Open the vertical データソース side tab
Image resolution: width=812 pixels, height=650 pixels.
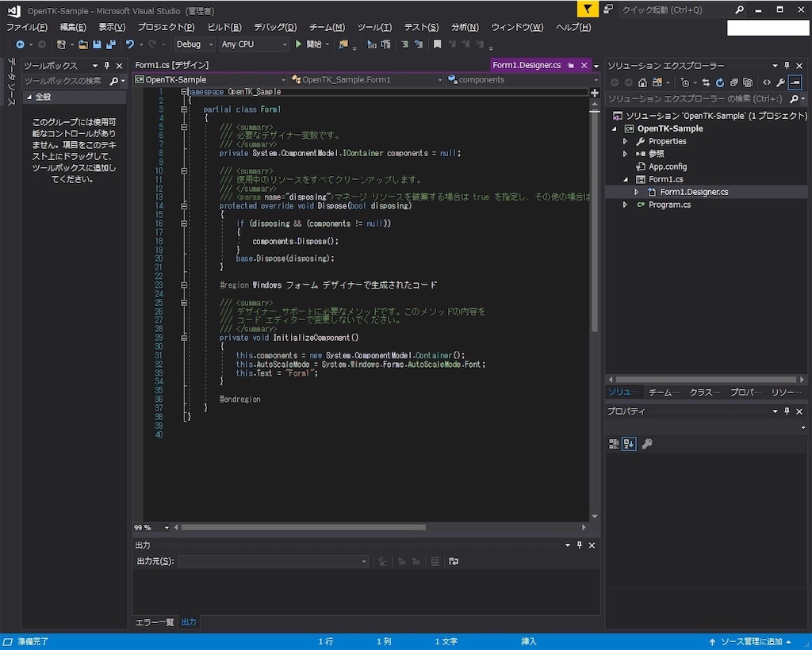(x=11, y=82)
